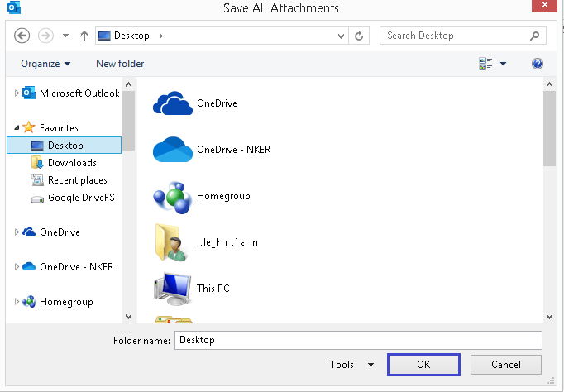Click the Folder name text field
The image size is (564, 392).
358,340
